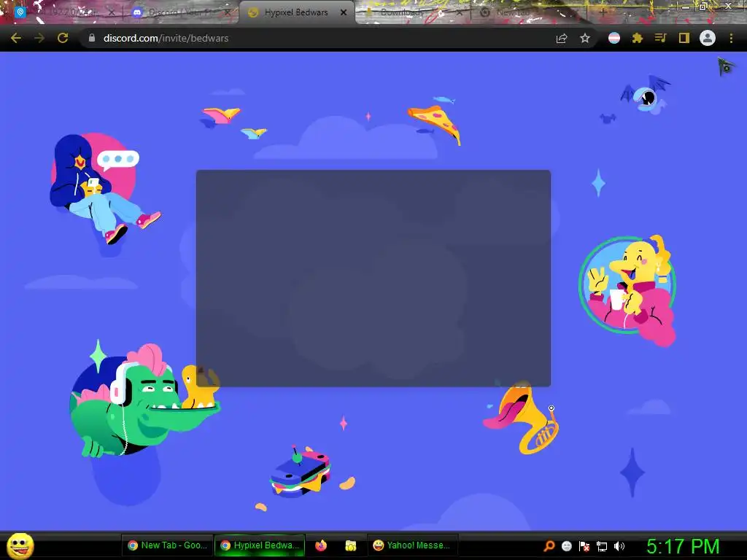Viewport: 747px width, 560px height.
Task: Switch to the first tab with blue pin icon
Action: click(62, 12)
